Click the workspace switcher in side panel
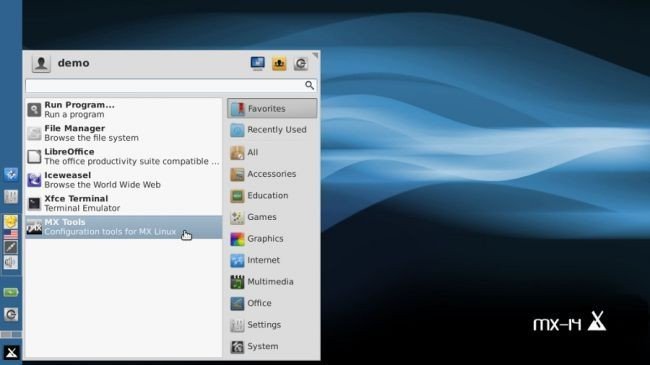This screenshot has width=650, height=365. pyautogui.click(x=11, y=334)
